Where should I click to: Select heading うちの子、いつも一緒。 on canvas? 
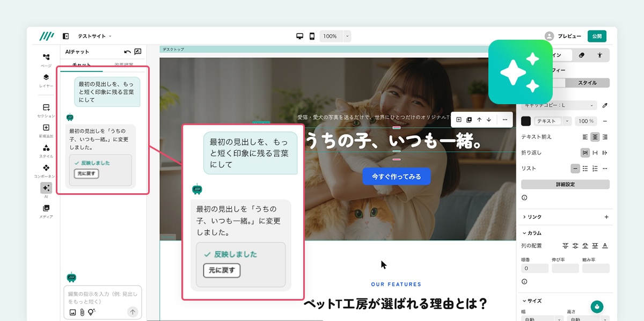(x=393, y=141)
